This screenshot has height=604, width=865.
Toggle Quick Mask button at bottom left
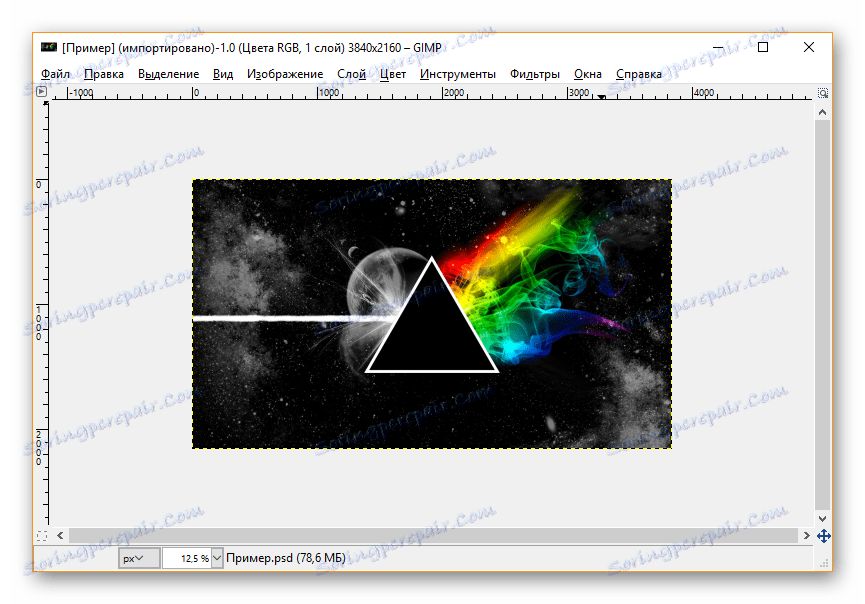42,536
